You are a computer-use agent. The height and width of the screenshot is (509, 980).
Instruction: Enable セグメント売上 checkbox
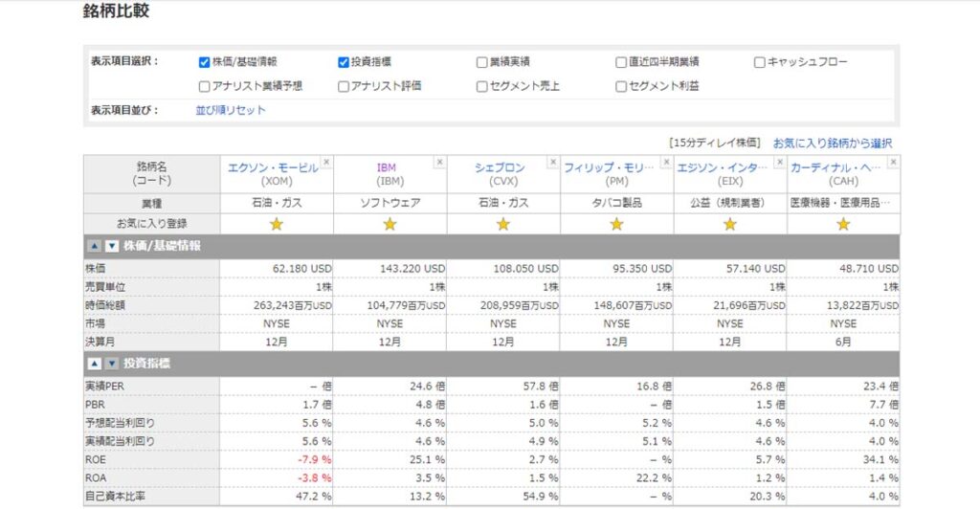tap(482, 86)
